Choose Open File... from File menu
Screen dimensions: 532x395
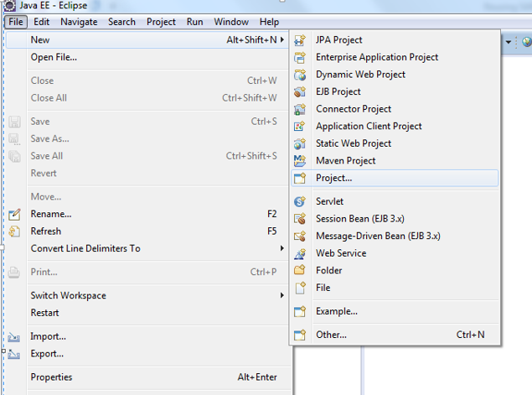coord(147,57)
